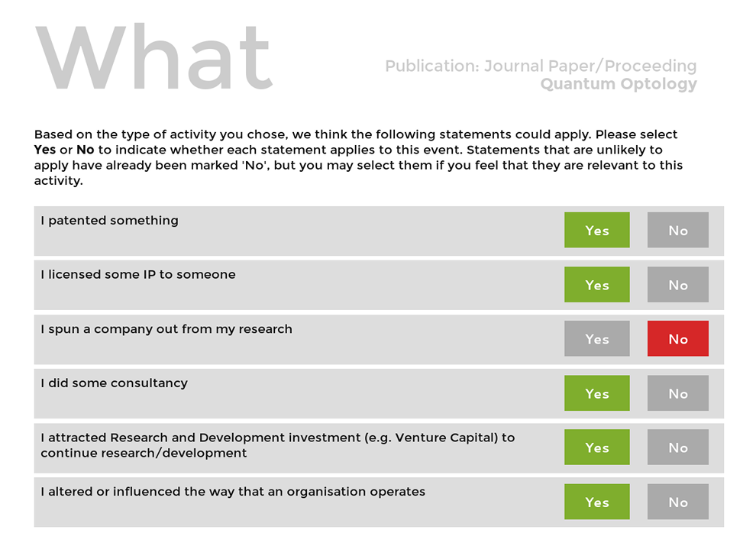Mark Yes for spun a company out
Viewport: 756px width, 546px height.
pos(597,338)
